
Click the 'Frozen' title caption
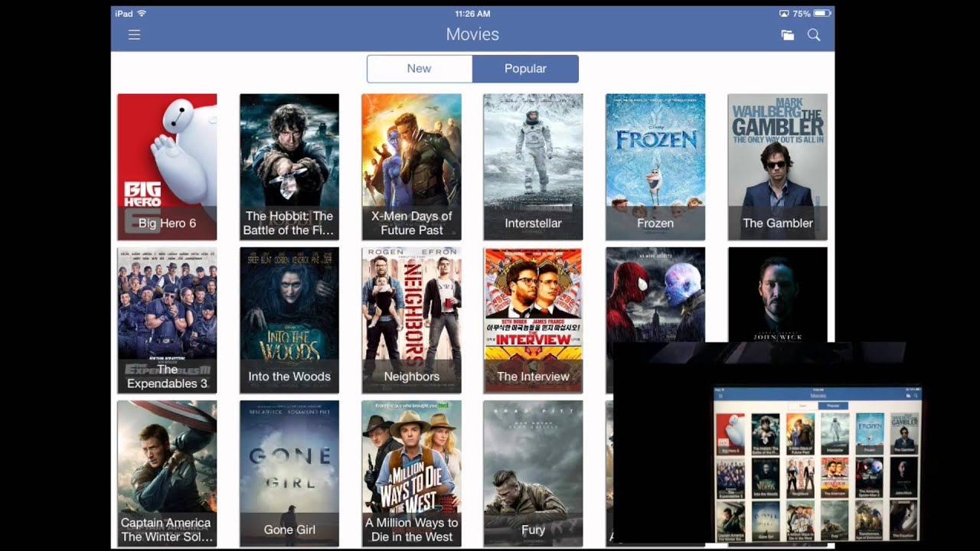655,223
